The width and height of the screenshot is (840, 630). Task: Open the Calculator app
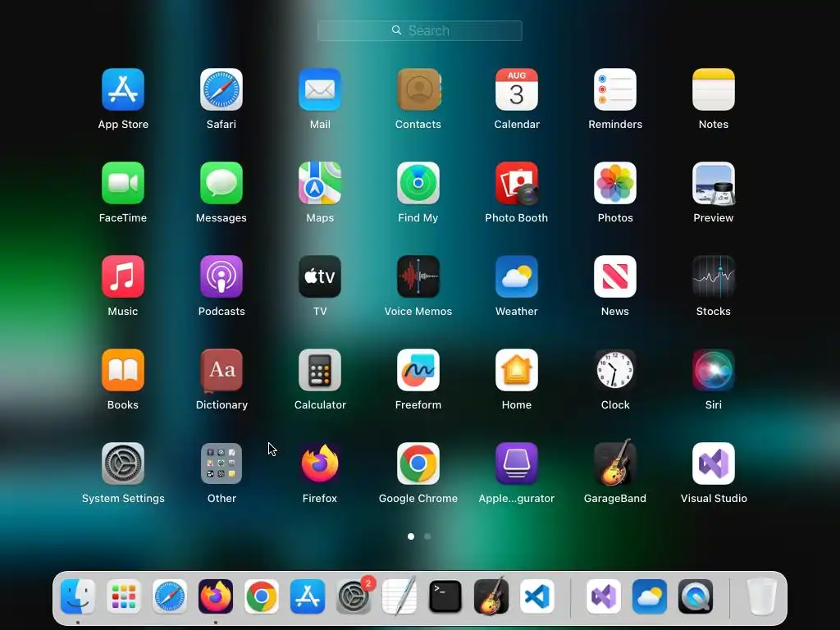(x=320, y=370)
